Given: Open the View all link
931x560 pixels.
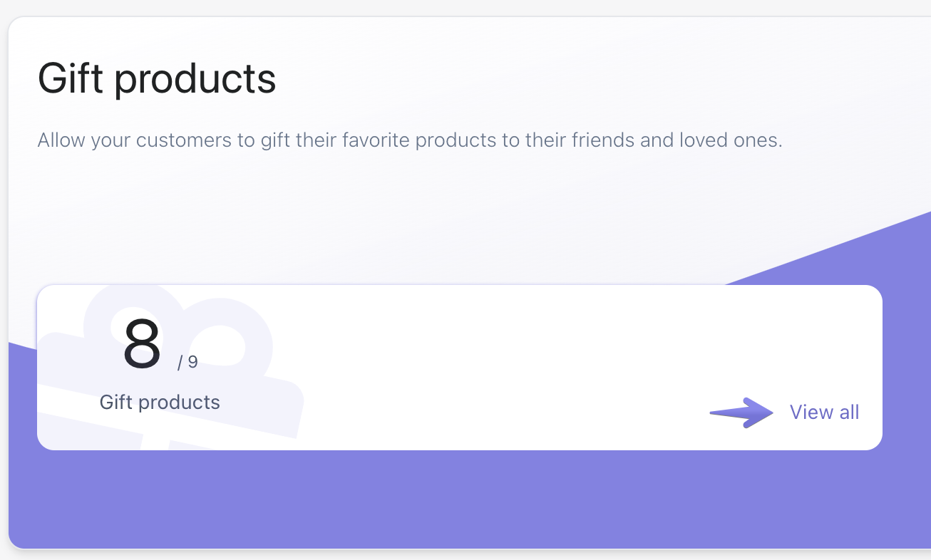Looking at the screenshot, I should [824, 413].
